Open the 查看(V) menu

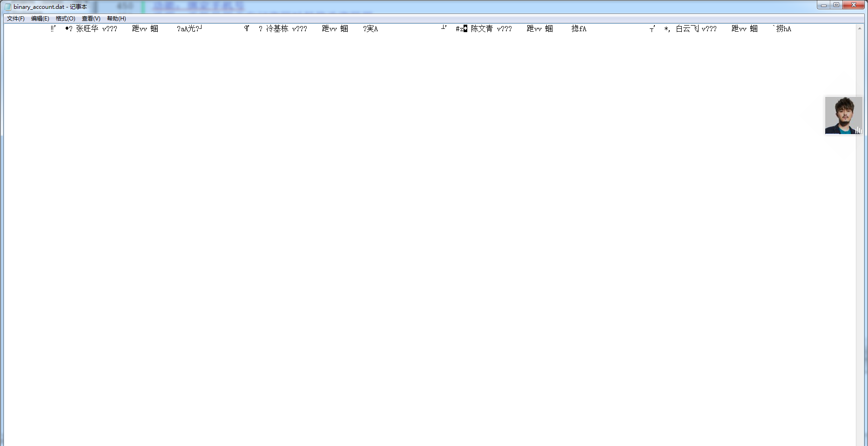coord(91,19)
